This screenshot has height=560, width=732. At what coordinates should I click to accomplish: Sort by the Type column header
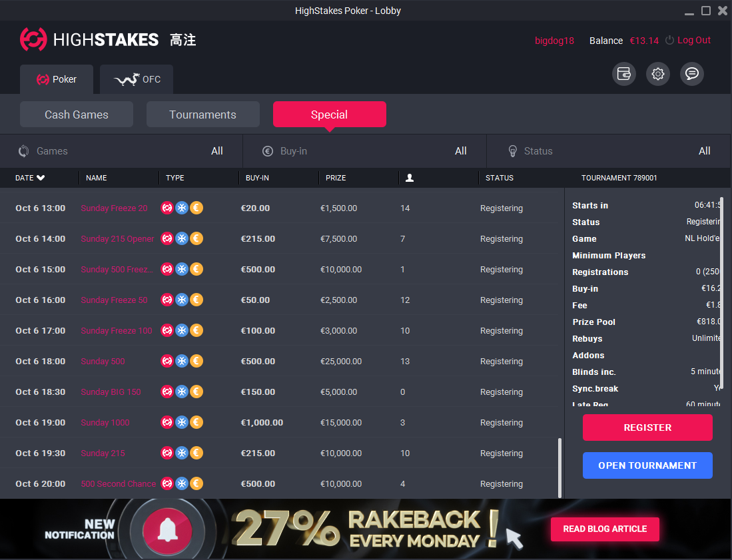tap(175, 178)
